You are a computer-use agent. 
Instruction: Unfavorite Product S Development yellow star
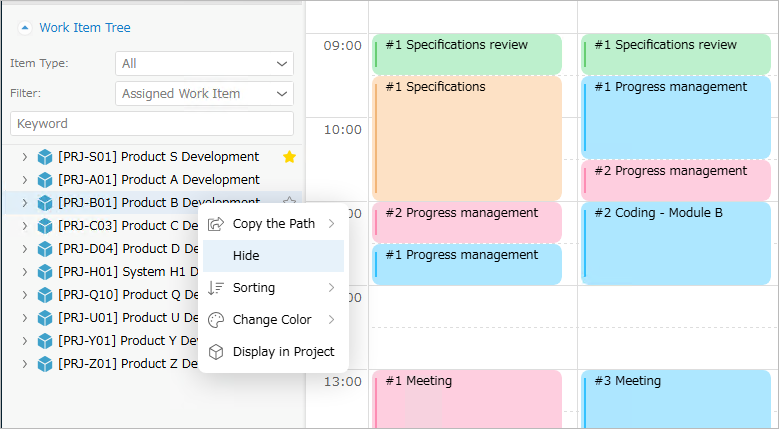(289, 157)
